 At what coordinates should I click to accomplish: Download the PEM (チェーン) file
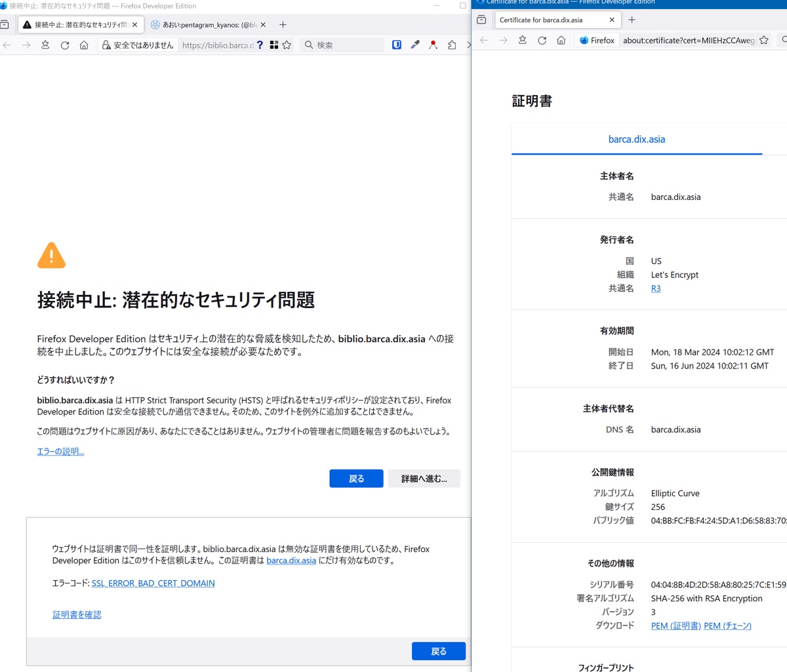pyautogui.click(x=728, y=626)
